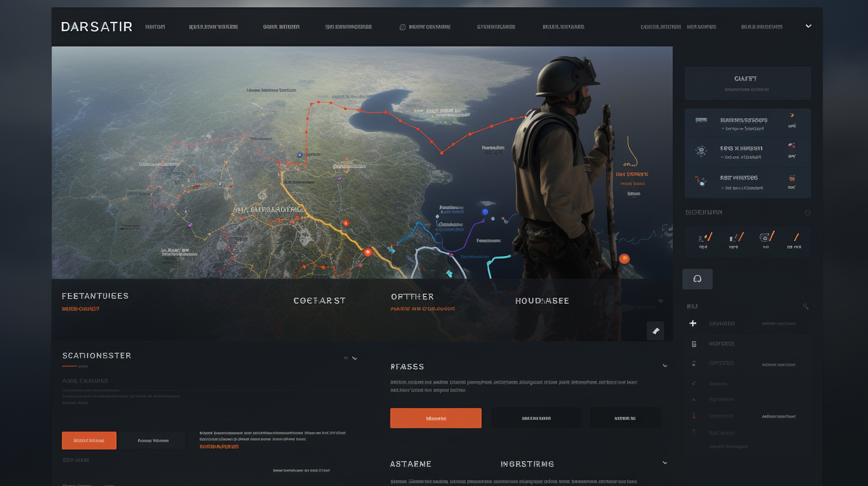
Task: Click the skull icon in second sidebar row
Action: 701,152
